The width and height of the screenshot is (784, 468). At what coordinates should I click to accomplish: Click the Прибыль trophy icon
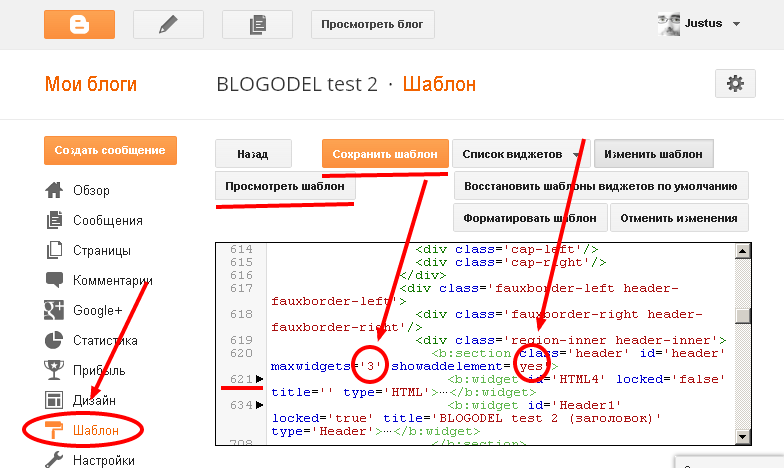(55, 370)
